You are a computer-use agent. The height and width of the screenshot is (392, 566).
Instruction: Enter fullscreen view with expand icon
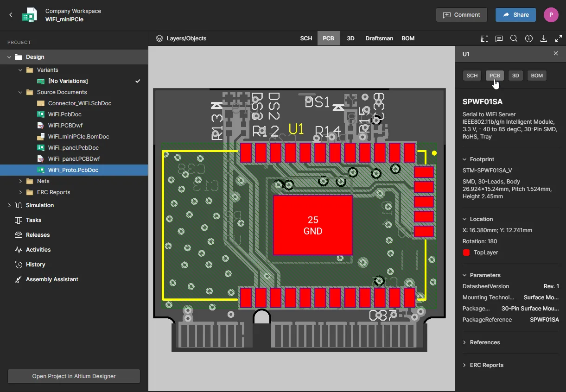559,38
